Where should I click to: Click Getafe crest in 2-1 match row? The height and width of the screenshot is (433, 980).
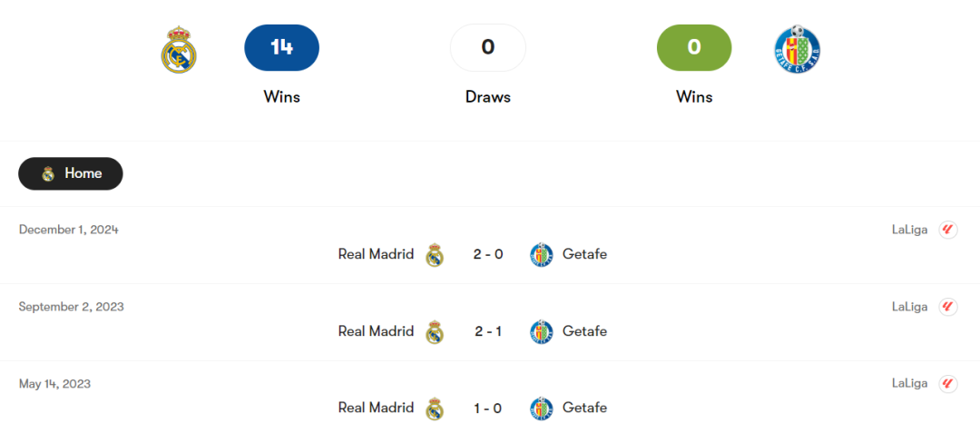pyautogui.click(x=542, y=331)
